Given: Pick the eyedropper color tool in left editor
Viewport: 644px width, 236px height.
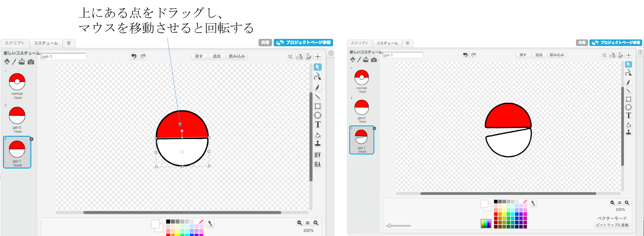Looking at the screenshot, I should point(210,224).
